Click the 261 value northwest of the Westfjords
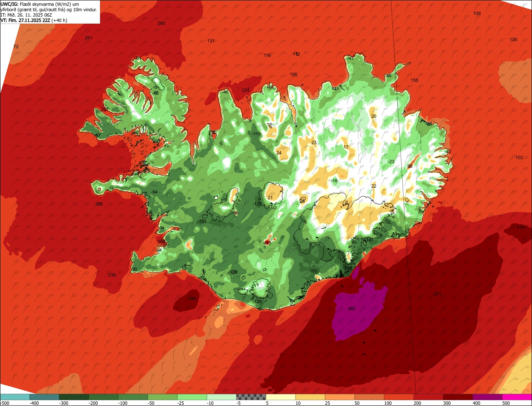 click(89, 38)
